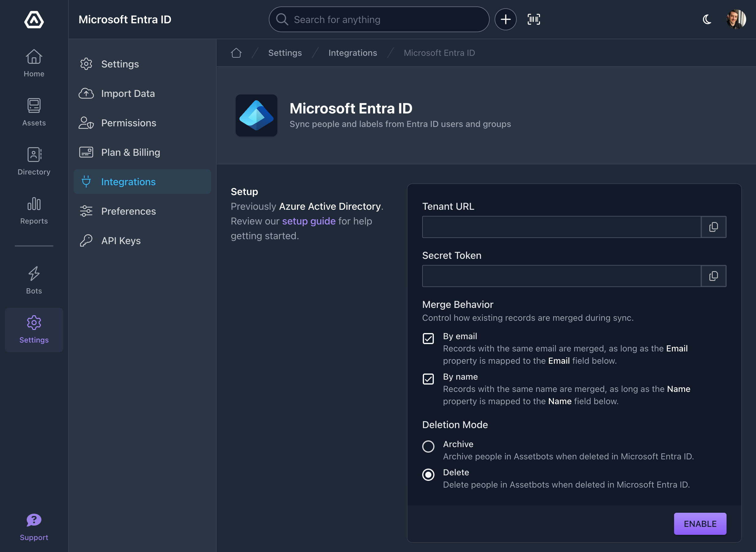Image resolution: width=756 pixels, height=552 pixels.
Task: Click the Secret Token field
Action: [561, 276]
